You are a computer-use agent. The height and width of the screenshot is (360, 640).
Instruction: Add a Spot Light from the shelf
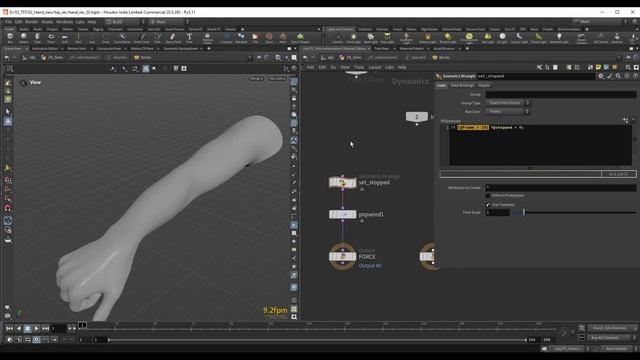click(371, 38)
